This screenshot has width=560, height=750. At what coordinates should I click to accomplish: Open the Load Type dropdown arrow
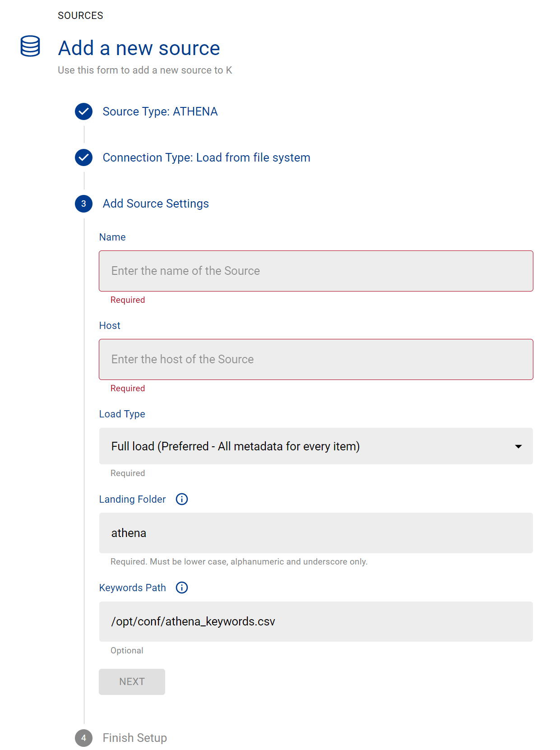point(518,446)
